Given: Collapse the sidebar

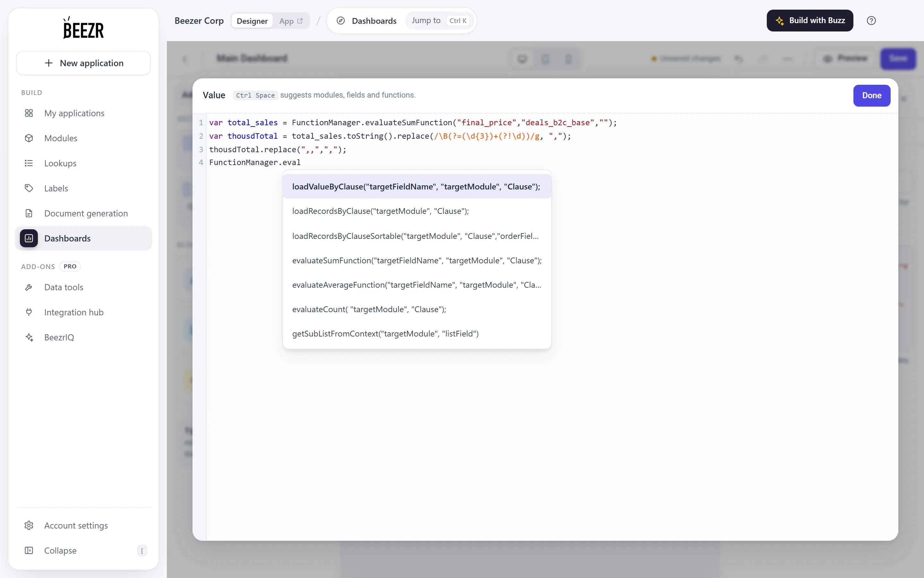Looking at the screenshot, I should 83,550.
